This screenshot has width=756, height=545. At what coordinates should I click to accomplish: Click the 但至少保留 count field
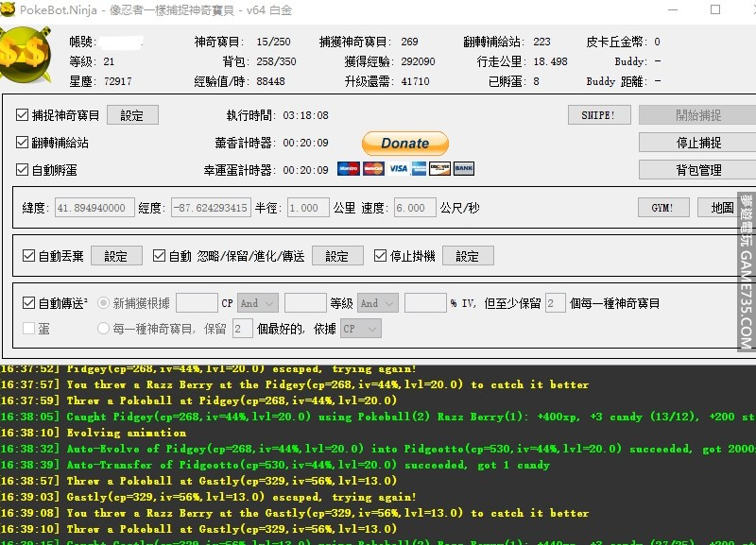(556, 303)
